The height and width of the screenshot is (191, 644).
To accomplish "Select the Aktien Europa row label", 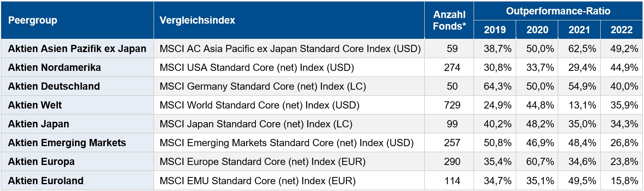I will pos(41,162).
